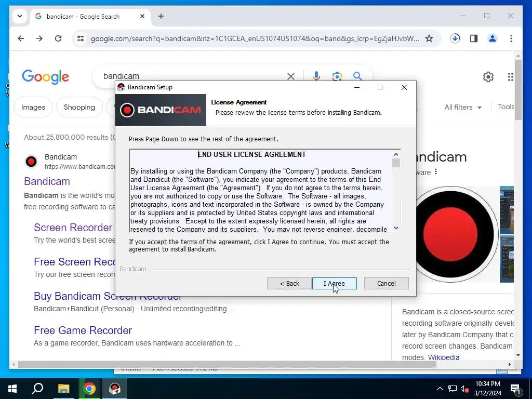Show hidden system tray icons
Screen dimensions: 532x399
pyautogui.click(x=440, y=389)
